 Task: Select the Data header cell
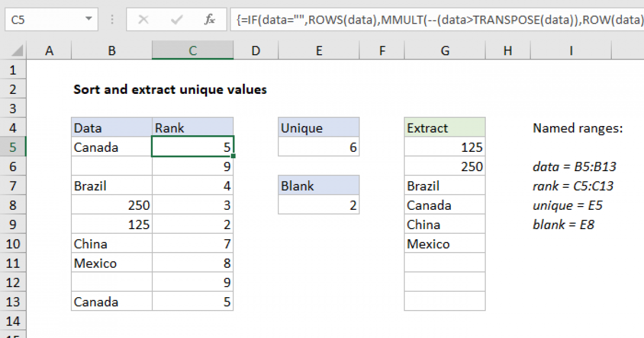[112, 128]
